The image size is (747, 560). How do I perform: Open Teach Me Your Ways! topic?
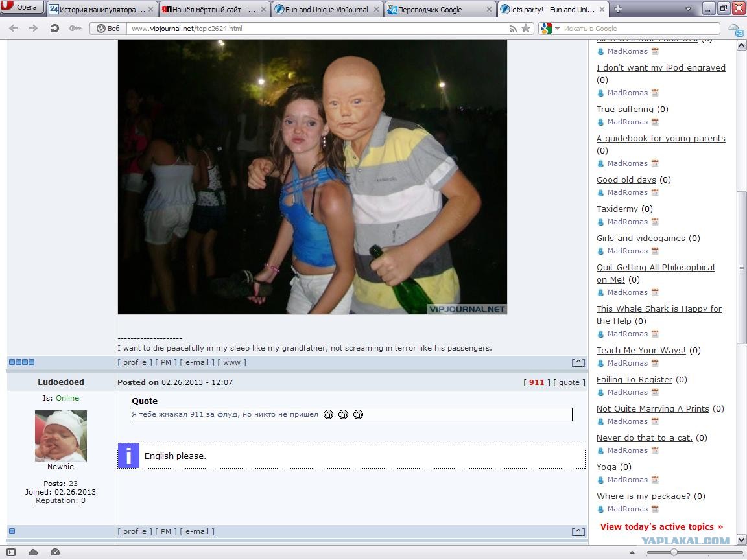tap(641, 350)
